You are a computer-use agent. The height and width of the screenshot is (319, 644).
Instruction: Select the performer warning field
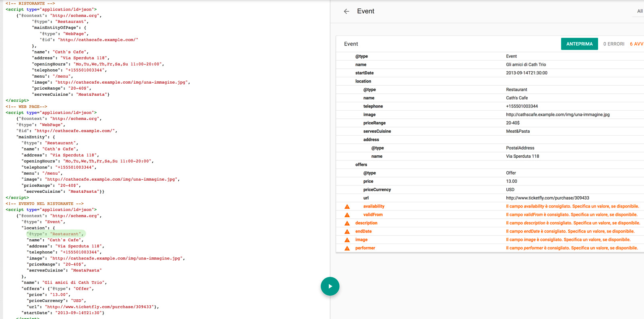[x=365, y=248]
